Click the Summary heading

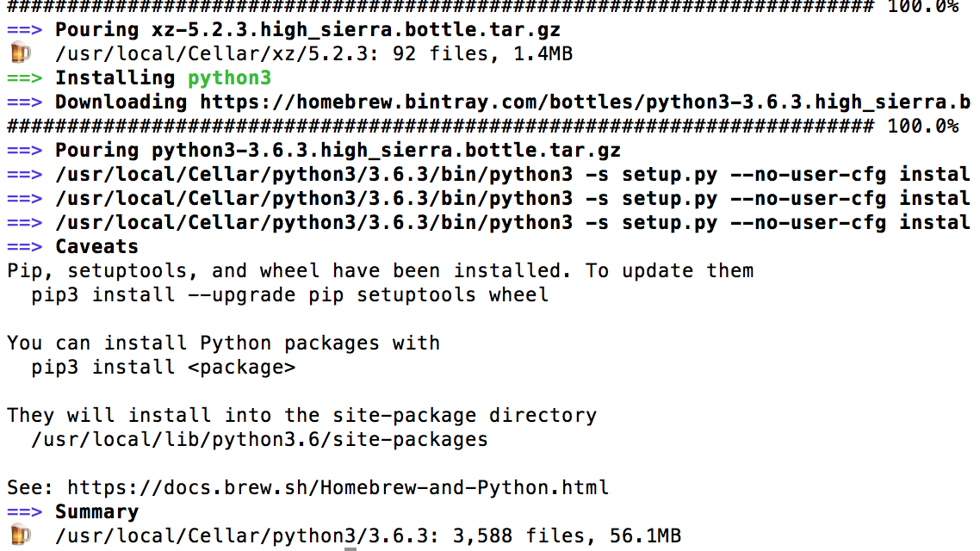tap(96, 512)
